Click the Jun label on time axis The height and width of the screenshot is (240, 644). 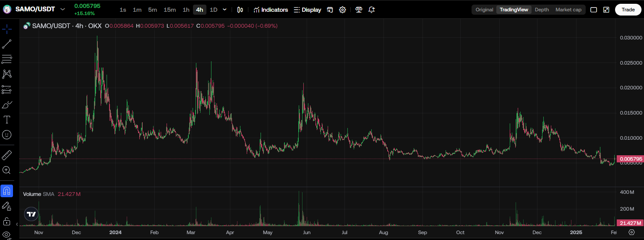307,232
